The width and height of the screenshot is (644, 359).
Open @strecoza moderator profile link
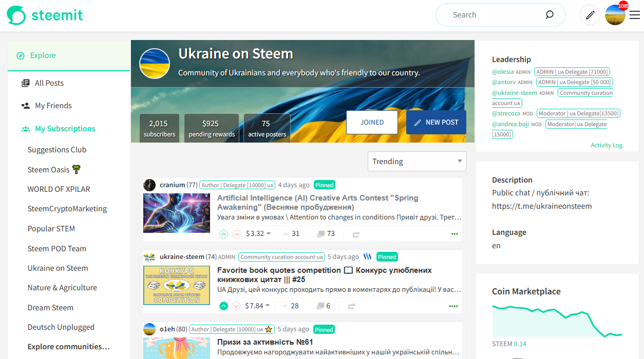(x=506, y=113)
